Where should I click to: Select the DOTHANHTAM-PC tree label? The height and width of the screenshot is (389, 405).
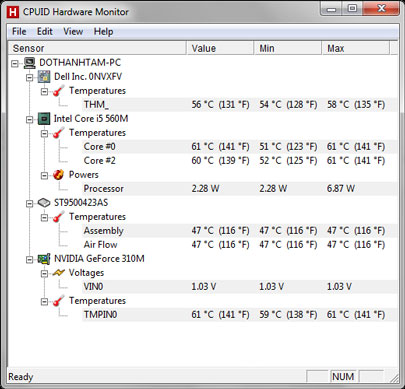pyautogui.click(x=80, y=63)
